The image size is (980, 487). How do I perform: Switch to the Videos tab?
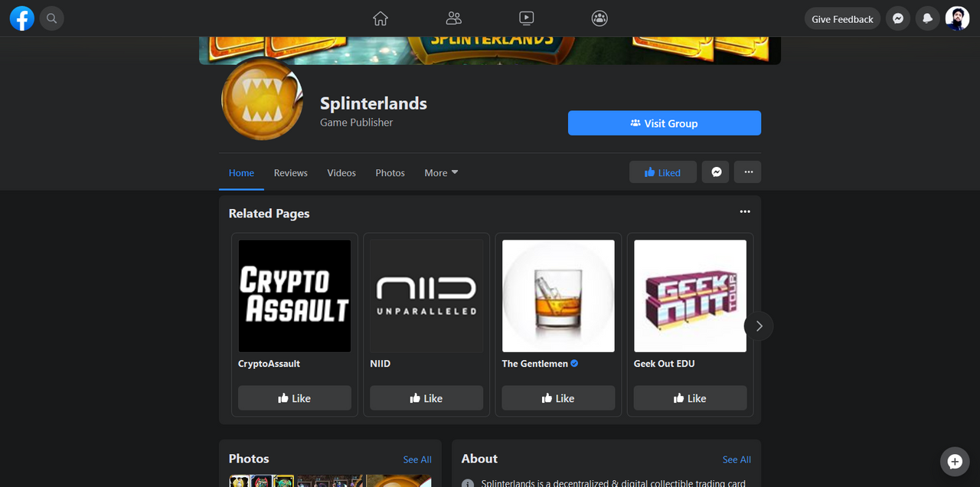[x=341, y=173]
